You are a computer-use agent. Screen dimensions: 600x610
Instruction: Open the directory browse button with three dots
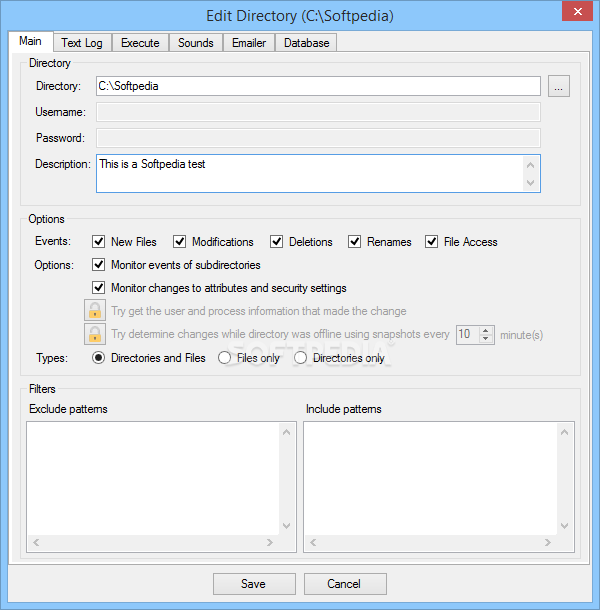[x=559, y=86]
